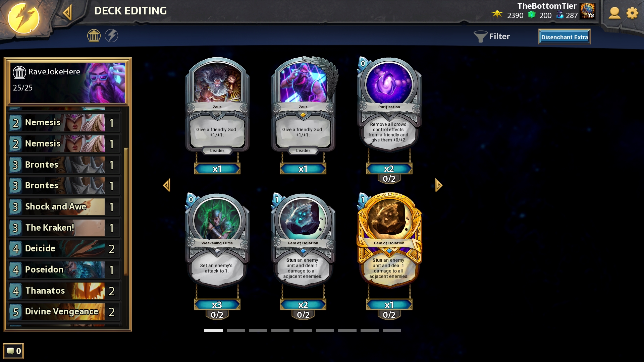Go back with the gold arrow
Image resolution: width=644 pixels, height=362 pixels.
[67, 13]
